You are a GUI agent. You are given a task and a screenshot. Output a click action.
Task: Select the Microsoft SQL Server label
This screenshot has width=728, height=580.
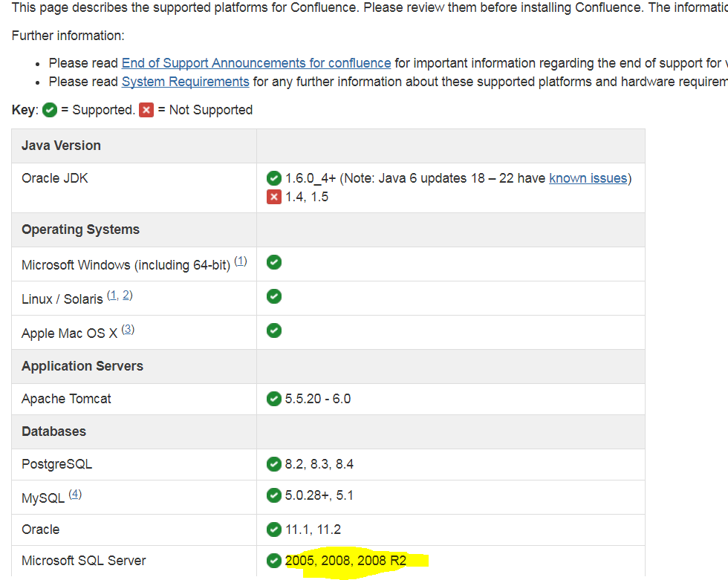pyautogui.click(x=83, y=561)
